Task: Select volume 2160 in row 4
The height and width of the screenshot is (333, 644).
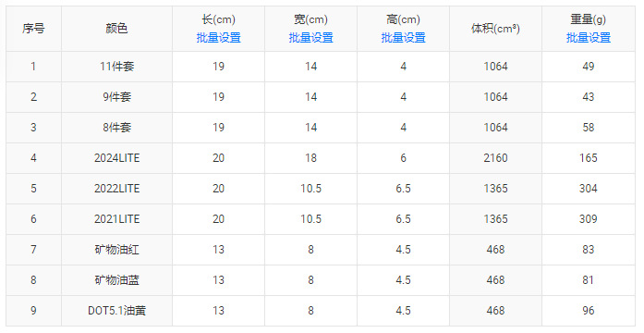Action: coord(496,158)
